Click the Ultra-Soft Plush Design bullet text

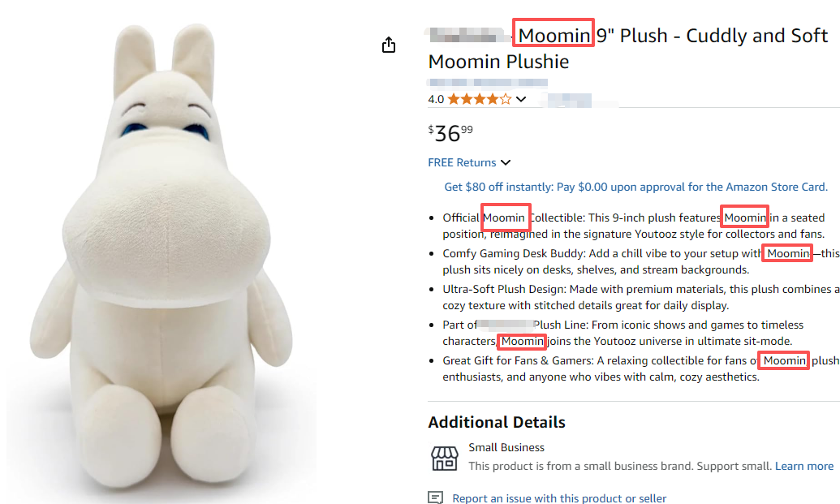(640, 297)
